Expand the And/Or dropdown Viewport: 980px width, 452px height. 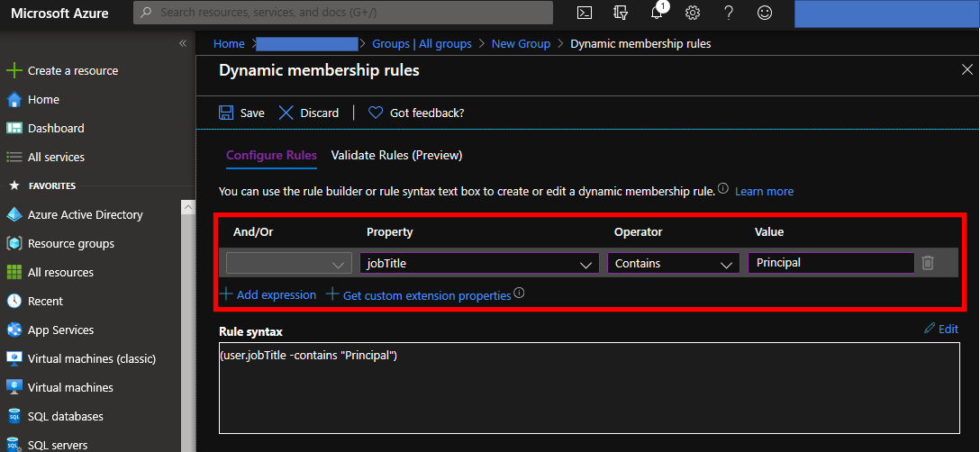coord(289,263)
